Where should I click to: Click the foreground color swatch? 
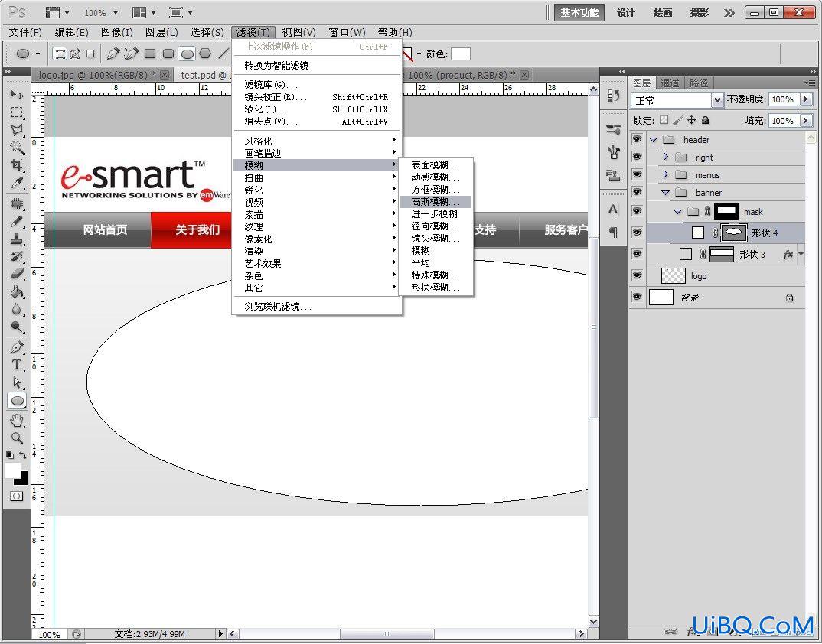[x=12, y=470]
